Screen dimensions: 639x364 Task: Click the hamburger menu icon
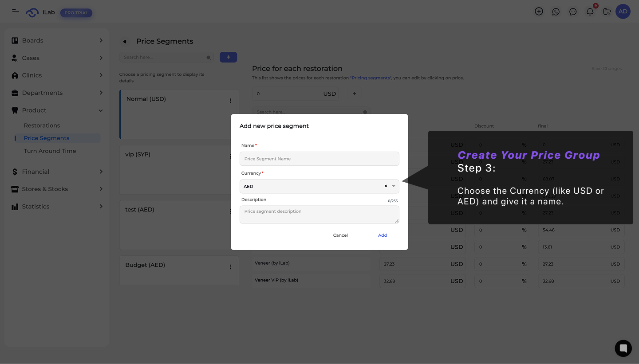tap(16, 12)
